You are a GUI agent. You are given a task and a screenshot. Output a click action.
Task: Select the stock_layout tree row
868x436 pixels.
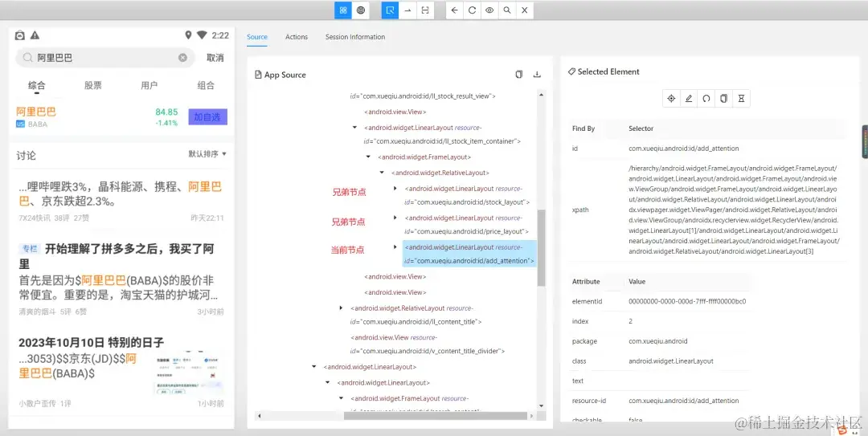point(468,195)
